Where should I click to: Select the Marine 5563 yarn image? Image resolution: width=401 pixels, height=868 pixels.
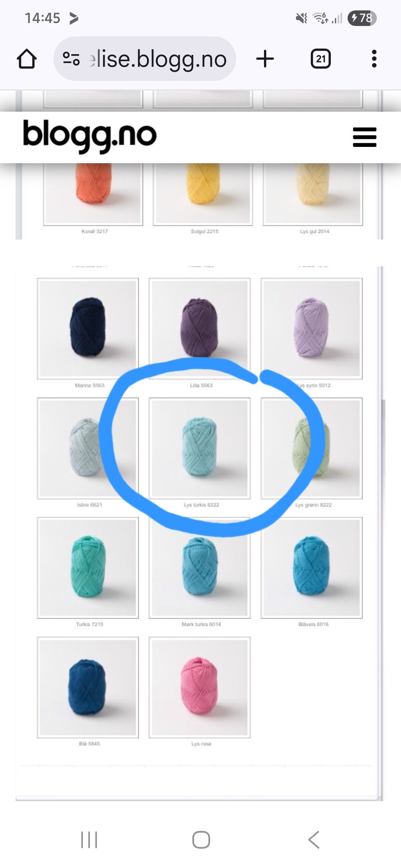pos(88,328)
